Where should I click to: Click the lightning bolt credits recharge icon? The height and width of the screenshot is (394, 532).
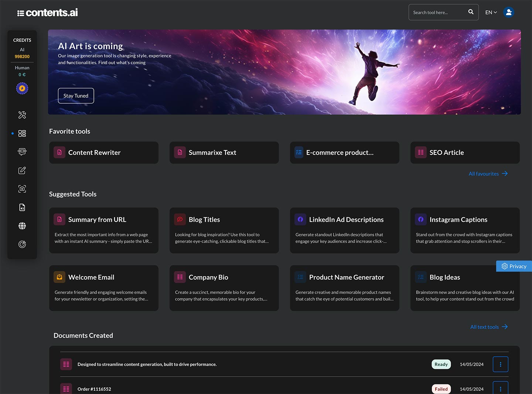pyautogui.click(x=22, y=88)
